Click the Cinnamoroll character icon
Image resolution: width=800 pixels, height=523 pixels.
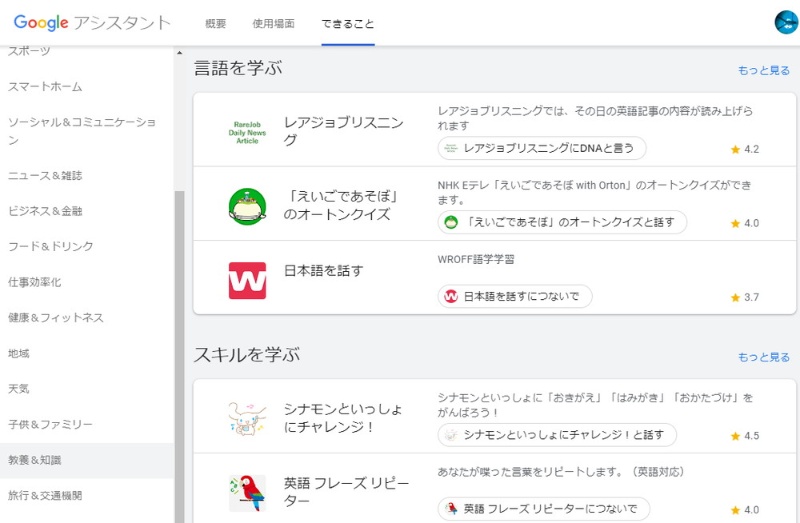[247, 418]
